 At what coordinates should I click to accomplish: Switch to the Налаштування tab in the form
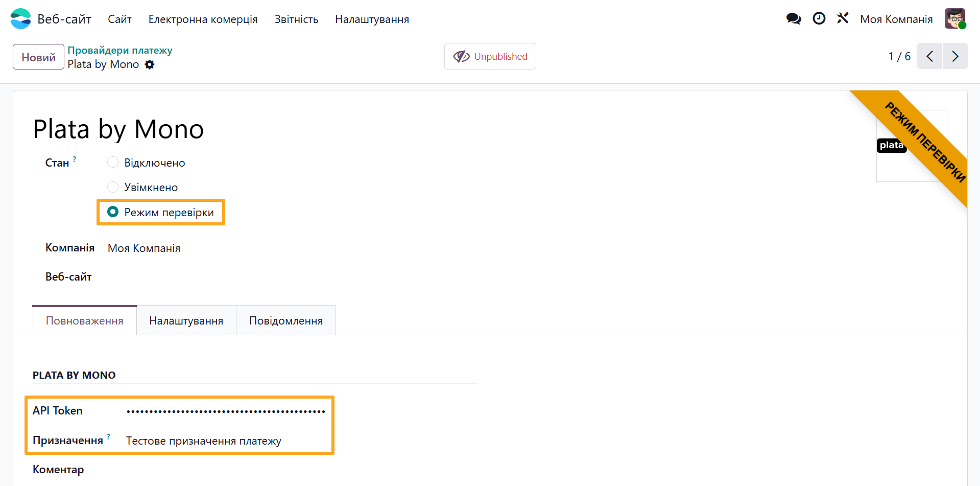coord(186,320)
